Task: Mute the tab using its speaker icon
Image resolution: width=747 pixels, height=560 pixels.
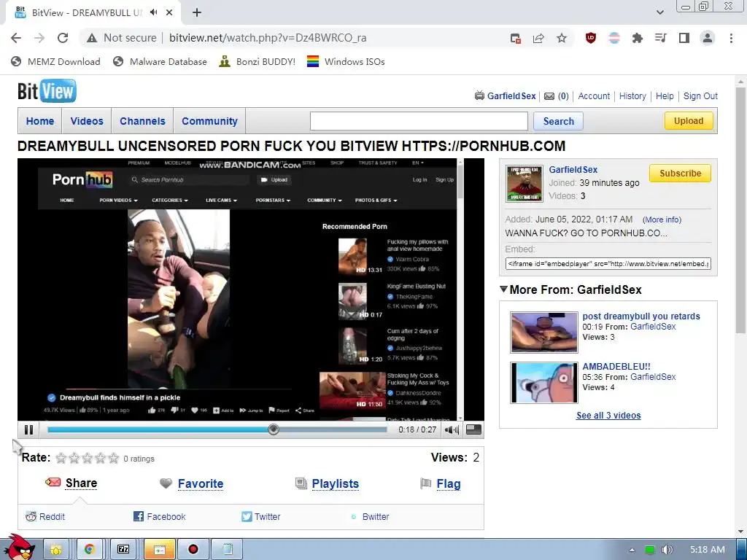Action: [x=153, y=12]
